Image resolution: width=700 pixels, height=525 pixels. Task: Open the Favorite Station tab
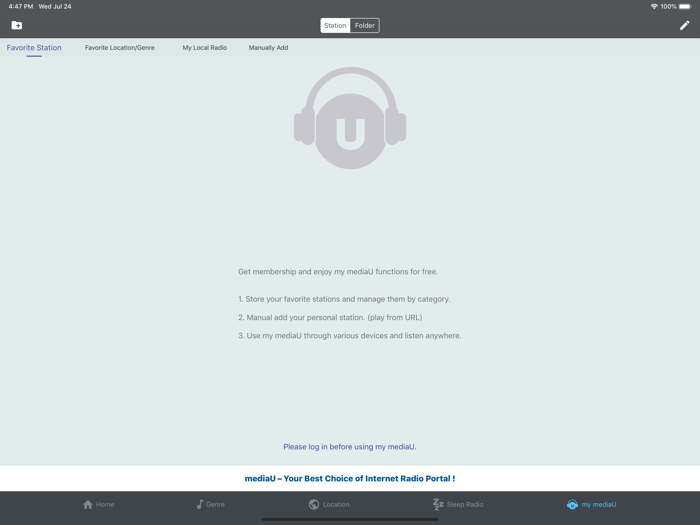tap(34, 48)
